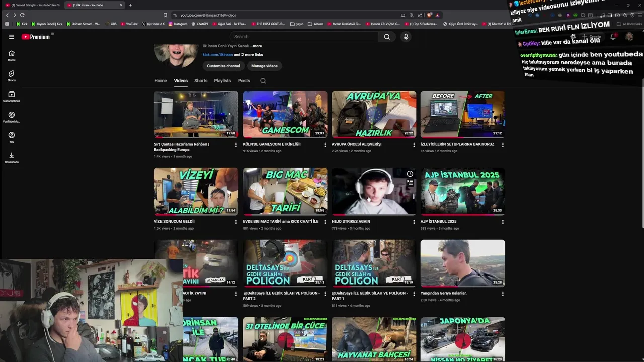
Task: Open options menu for AJP İSTANBUL 2025 video
Action: [503, 222]
